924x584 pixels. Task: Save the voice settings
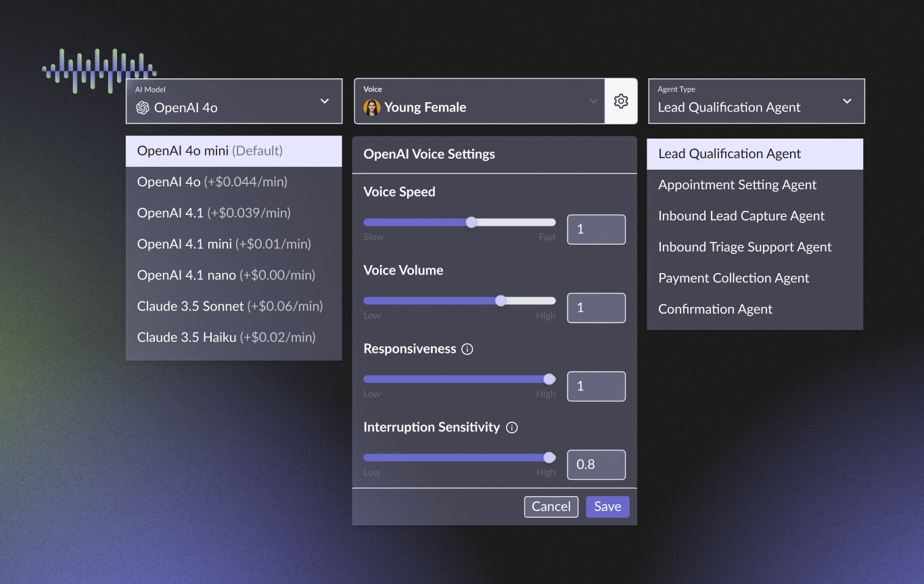(x=607, y=507)
